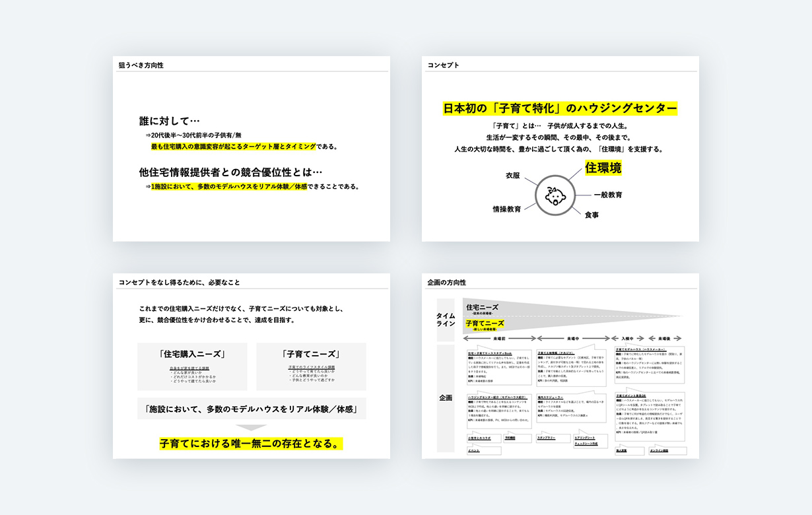Click the 来場前 phase arrow
This screenshot has width=812, height=515.
[x=499, y=338]
